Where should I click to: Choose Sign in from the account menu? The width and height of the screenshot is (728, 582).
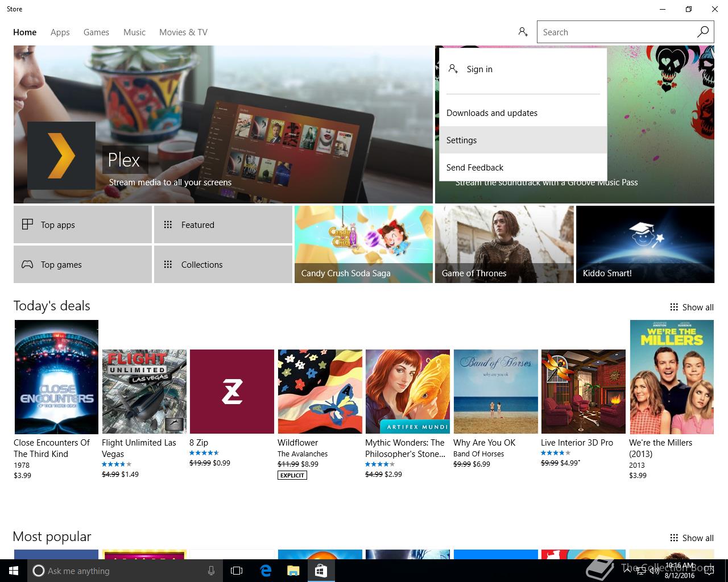(523, 69)
